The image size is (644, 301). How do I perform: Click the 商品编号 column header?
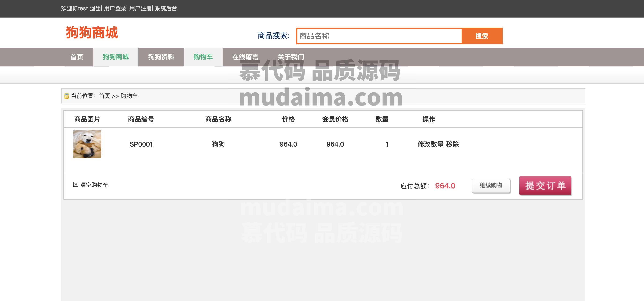click(x=141, y=119)
